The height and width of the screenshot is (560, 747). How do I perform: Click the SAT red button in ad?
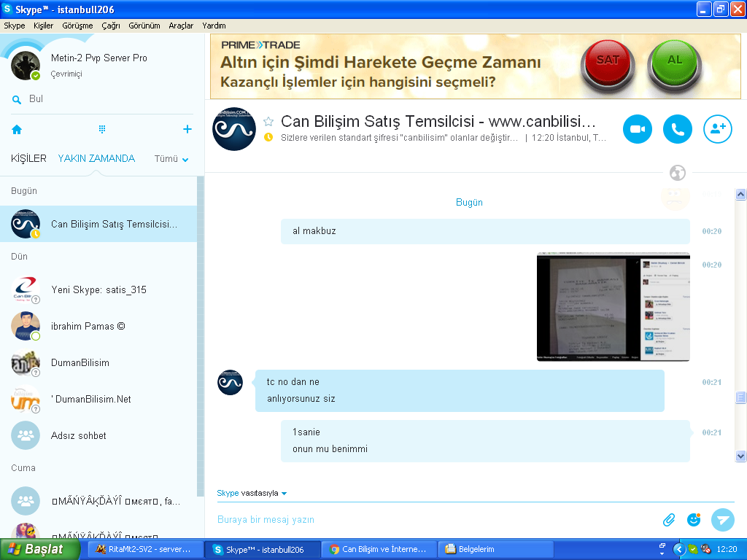pyautogui.click(x=608, y=64)
